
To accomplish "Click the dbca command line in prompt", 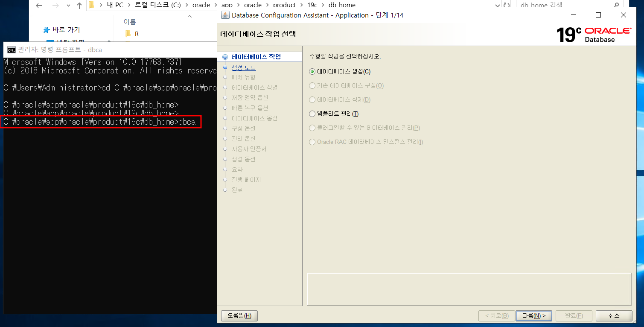I will click(99, 122).
